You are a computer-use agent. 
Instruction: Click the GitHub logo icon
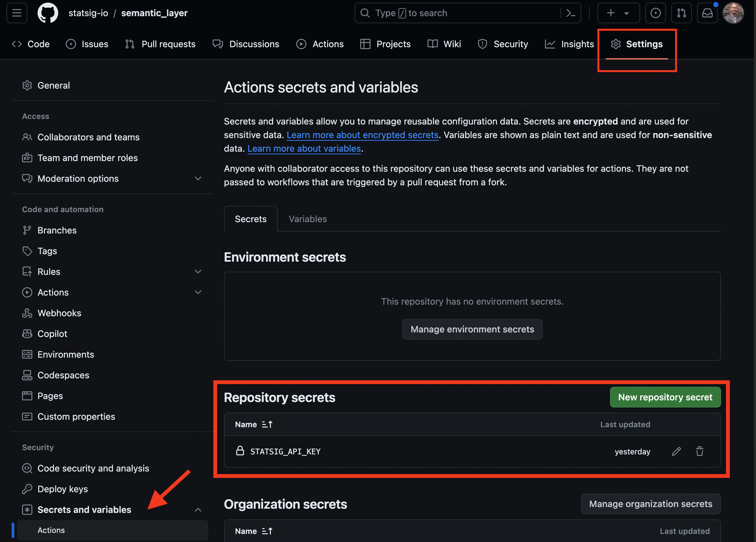[x=48, y=13]
